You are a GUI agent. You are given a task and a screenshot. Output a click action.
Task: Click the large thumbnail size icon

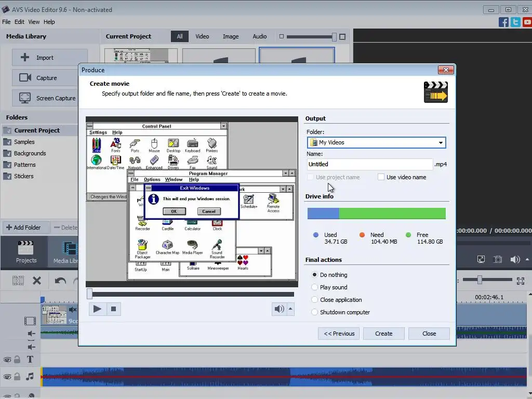(x=342, y=37)
